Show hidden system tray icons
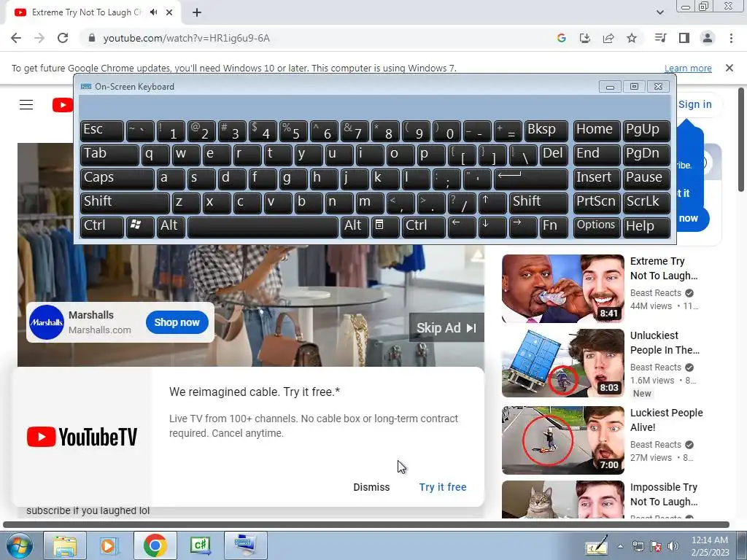The width and height of the screenshot is (747, 560). [x=620, y=546]
